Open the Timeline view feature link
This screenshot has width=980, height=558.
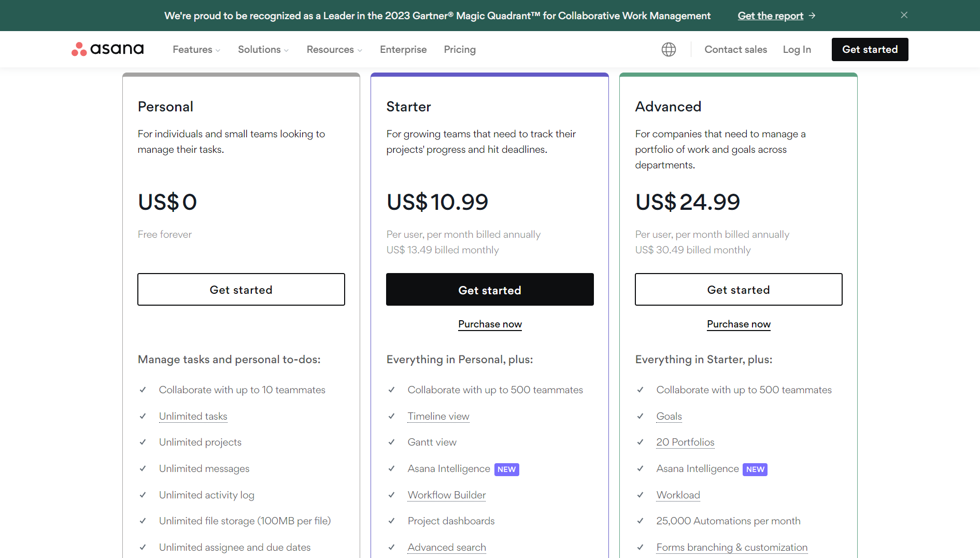[438, 416]
